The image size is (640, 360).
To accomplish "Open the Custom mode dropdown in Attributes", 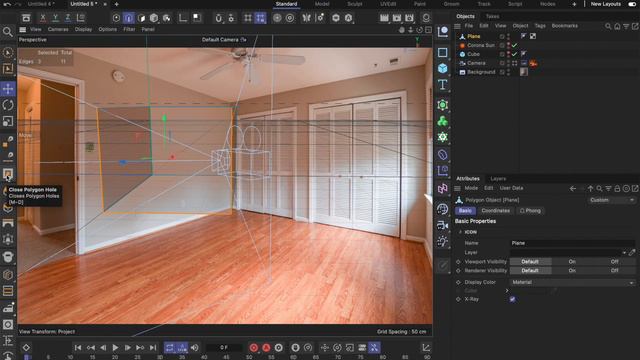I will 611,200.
